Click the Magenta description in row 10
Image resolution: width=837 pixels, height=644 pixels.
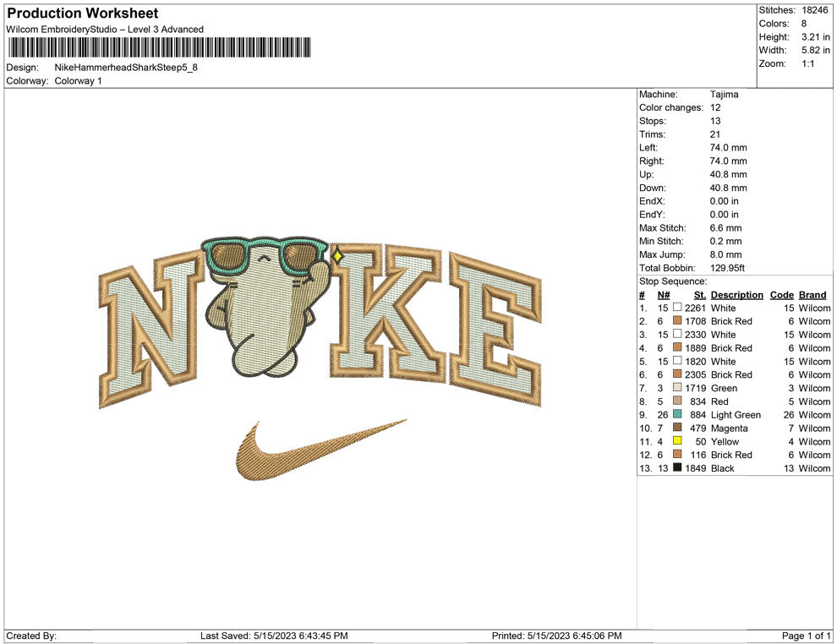729,428
